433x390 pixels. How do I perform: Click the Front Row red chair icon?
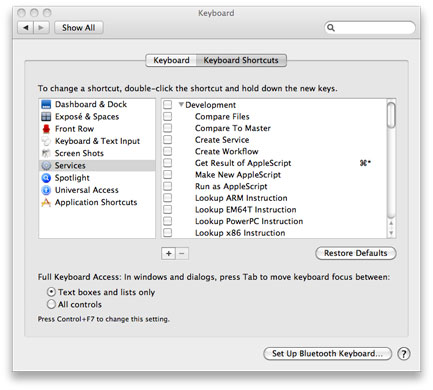(x=46, y=129)
